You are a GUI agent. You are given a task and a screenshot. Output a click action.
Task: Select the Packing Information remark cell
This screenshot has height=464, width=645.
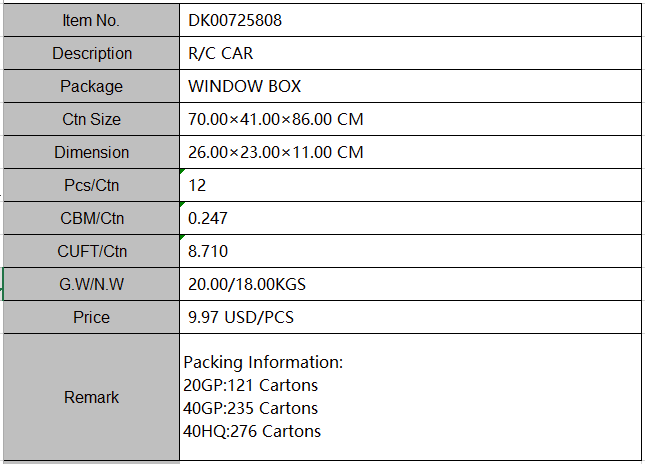409,397
